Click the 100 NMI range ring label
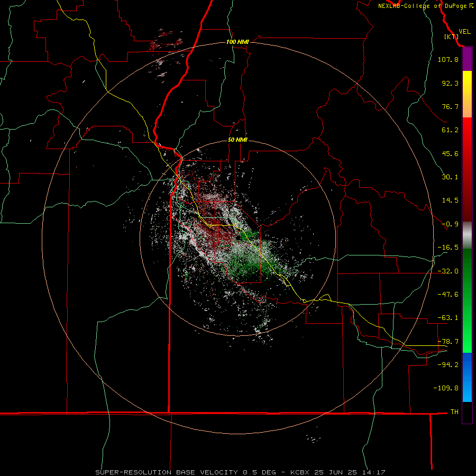 (x=237, y=42)
